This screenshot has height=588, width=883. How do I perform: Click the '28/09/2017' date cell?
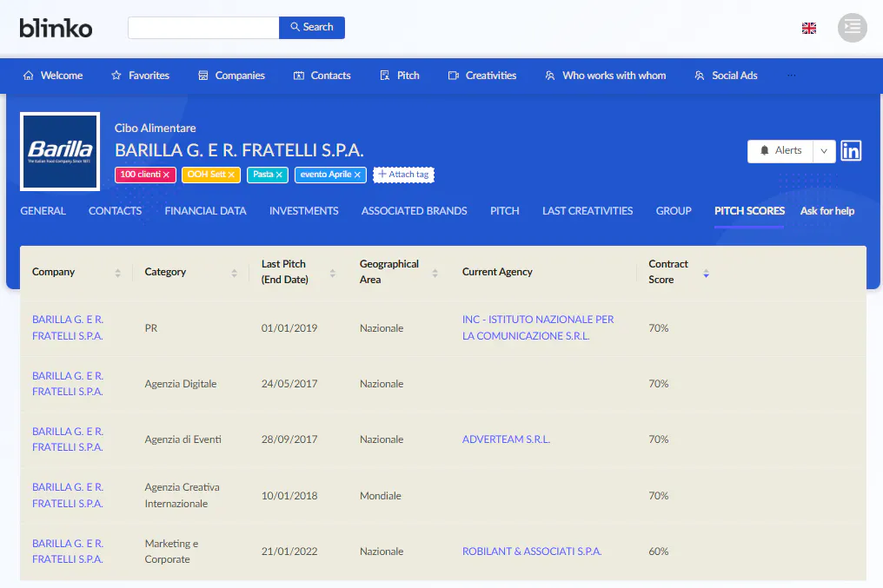pyautogui.click(x=289, y=439)
